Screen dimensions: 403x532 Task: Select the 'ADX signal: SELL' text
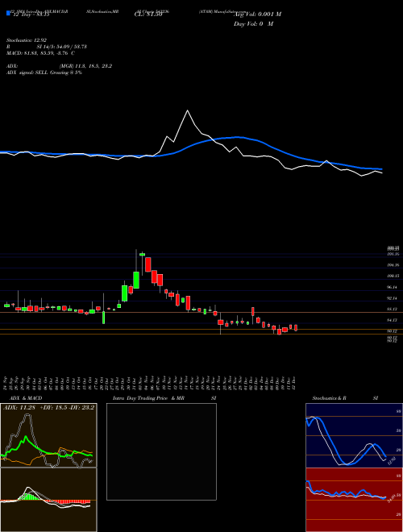pos(27,73)
